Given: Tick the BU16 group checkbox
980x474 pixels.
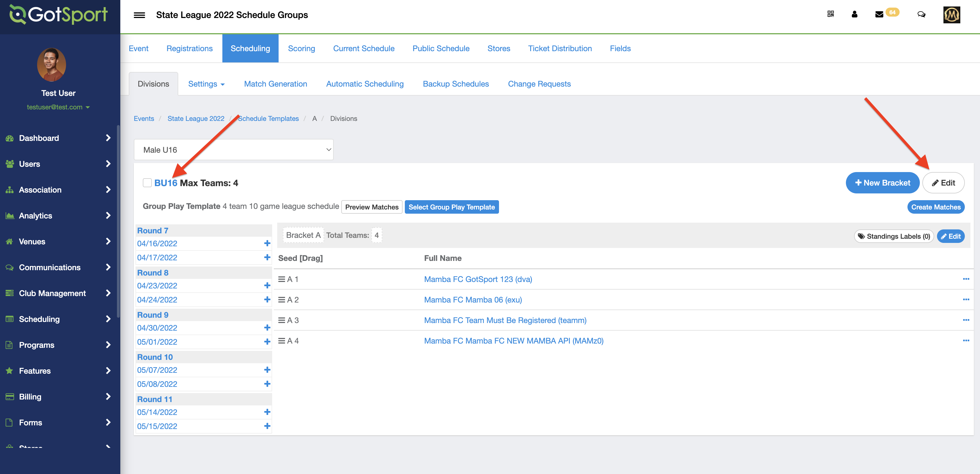Looking at the screenshot, I should point(147,183).
